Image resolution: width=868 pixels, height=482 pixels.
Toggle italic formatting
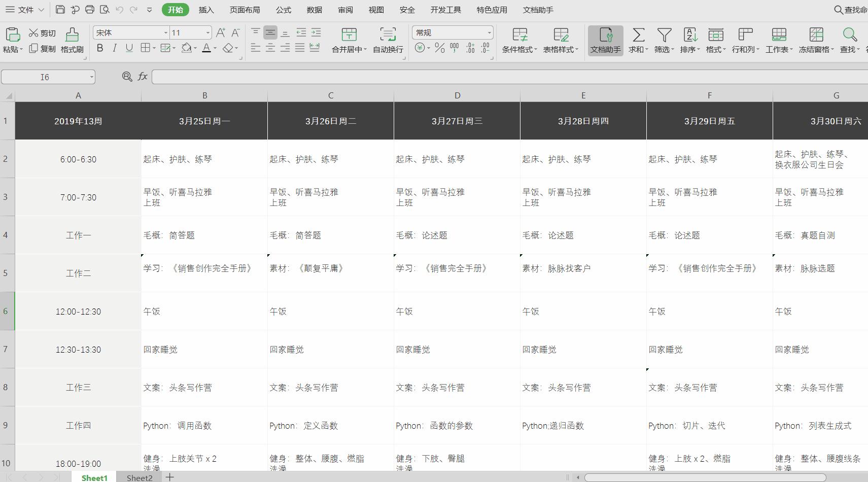pyautogui.click(x=115, y=48)
